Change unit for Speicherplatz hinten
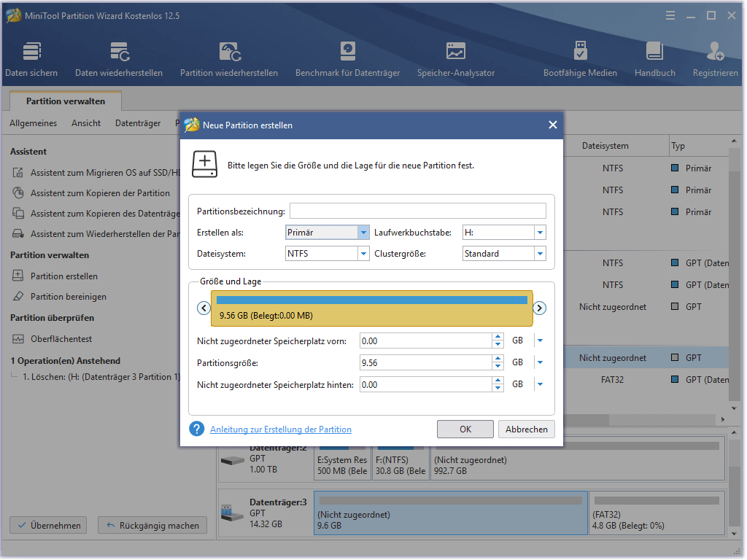Image resolution: width=747 pixels, height=560 pixels. click(540, 385)
